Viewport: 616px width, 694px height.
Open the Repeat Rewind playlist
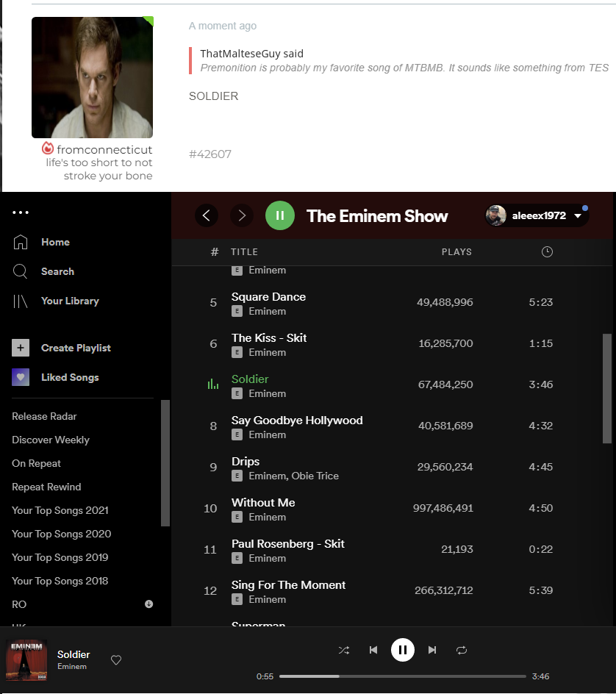pyautogui.click(x=46, y=487)
